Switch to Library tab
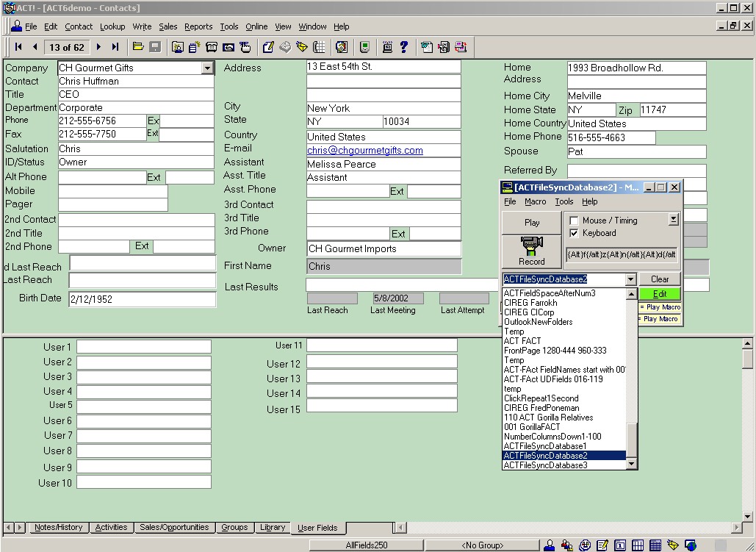 273,528
